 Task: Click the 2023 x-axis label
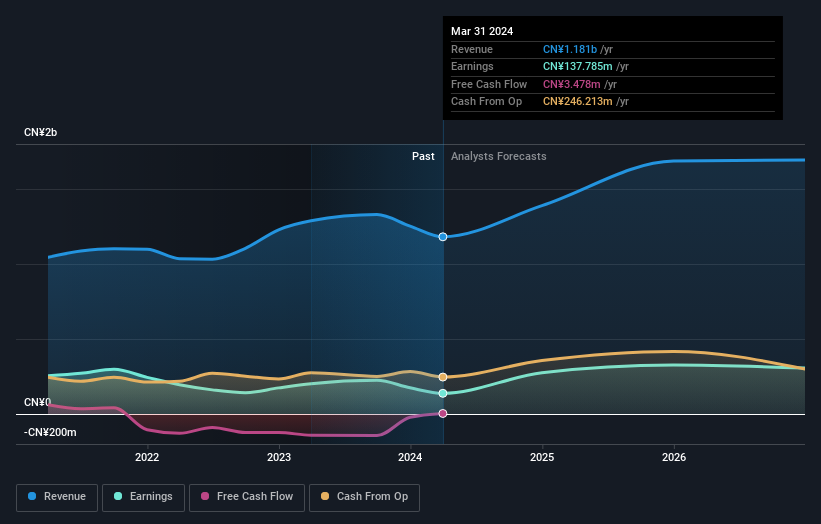(279, 457)
